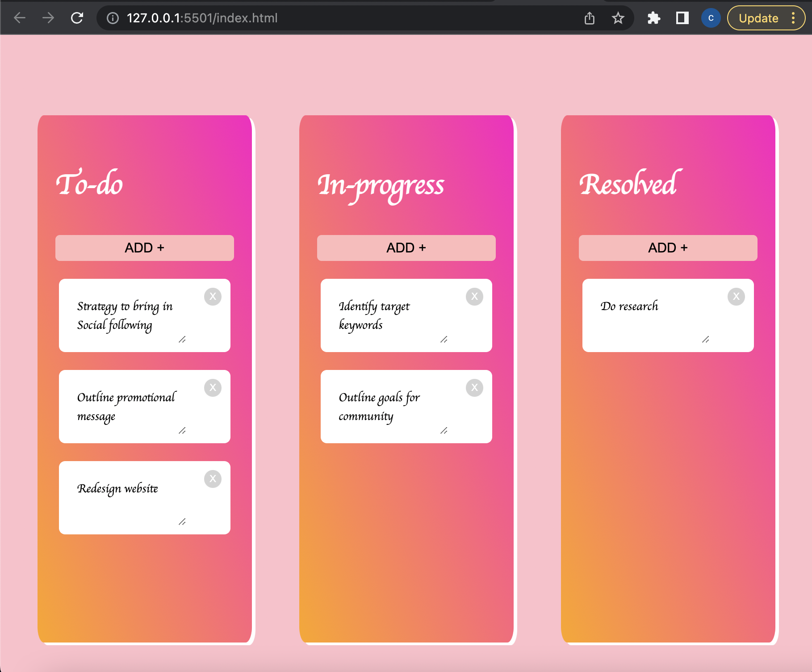
Task: Click ADD + in the Resolved column
Action: tap(667, 248)
